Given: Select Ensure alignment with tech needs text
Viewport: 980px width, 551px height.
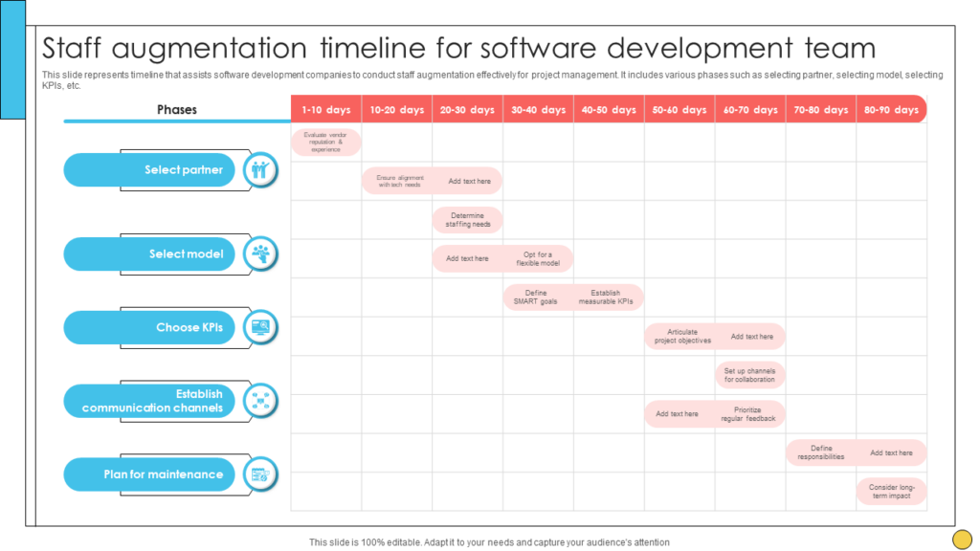Looking at the screenshot, I should (x=400, y=181).
